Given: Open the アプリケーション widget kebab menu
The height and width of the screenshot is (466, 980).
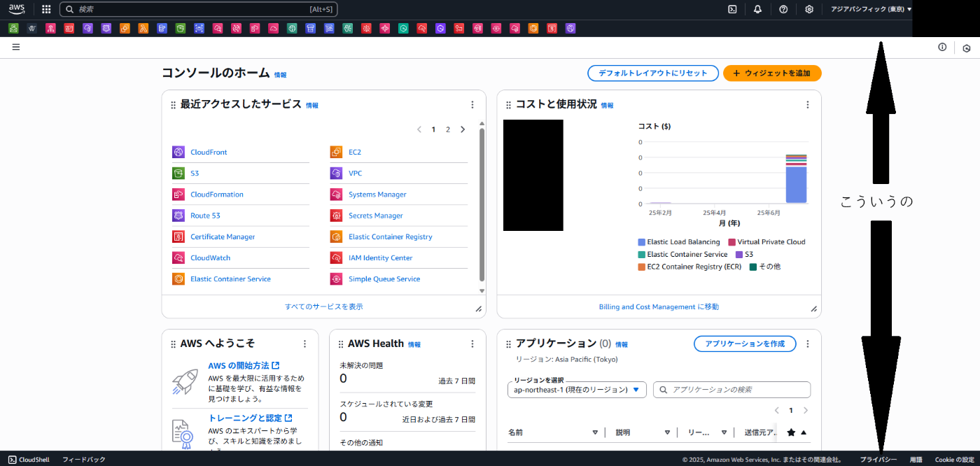Looking at the screenshot, I should click(x=808, y=344).
